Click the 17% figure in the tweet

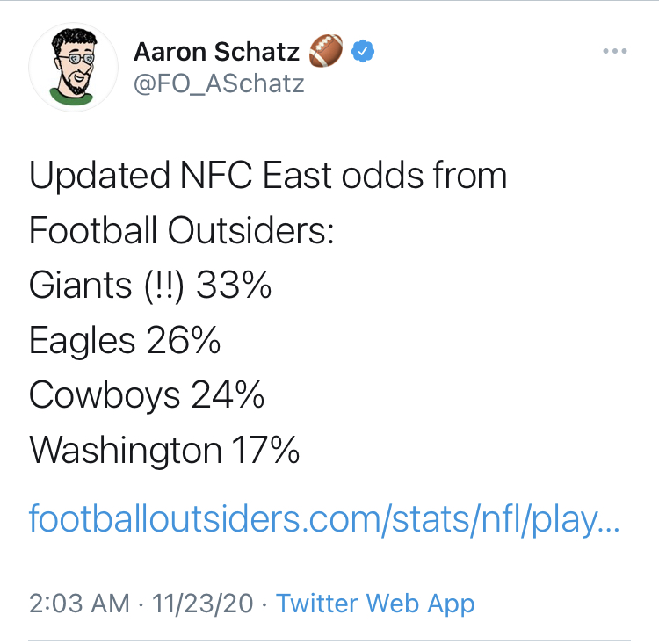(265, 452)
